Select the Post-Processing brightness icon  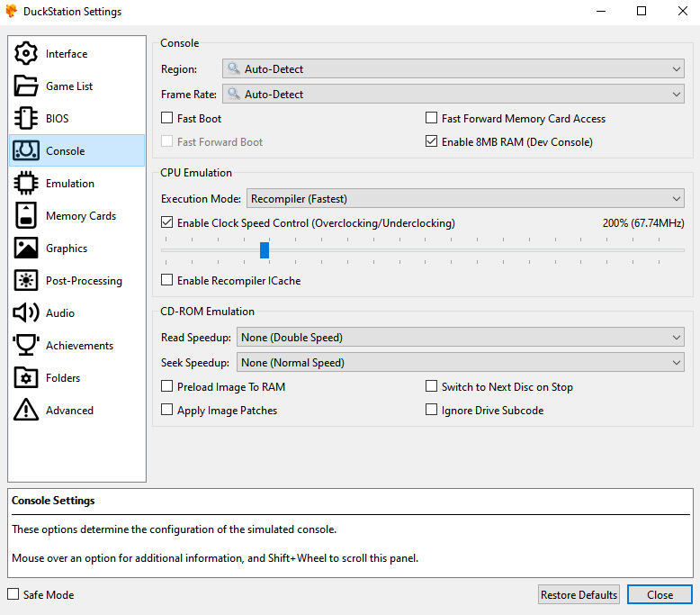(x=26, y=280)
